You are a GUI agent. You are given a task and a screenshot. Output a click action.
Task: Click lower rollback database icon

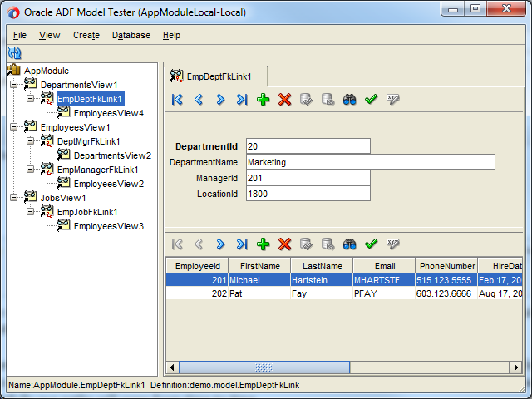(328, 244)
